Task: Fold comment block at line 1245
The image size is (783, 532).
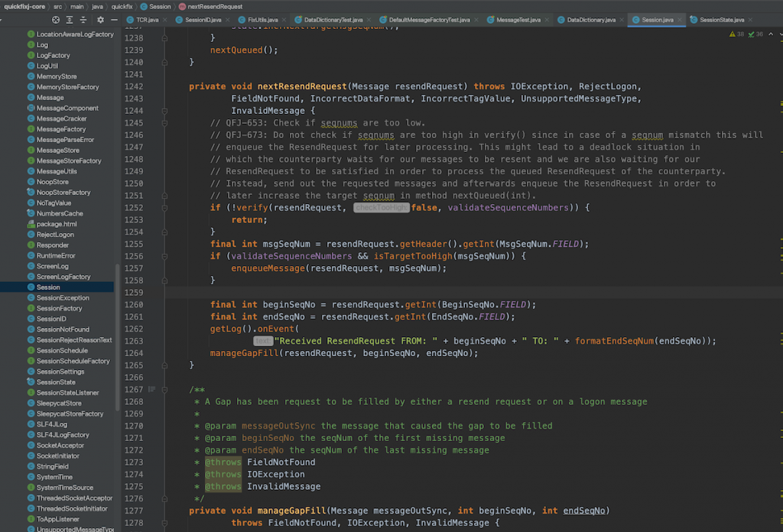Action: click(164, 123)
